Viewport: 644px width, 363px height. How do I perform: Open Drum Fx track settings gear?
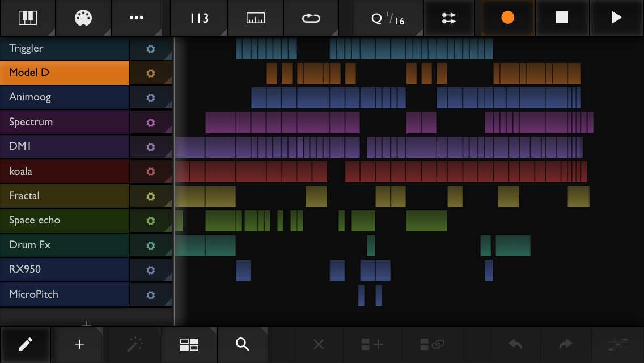click(151, 246)
